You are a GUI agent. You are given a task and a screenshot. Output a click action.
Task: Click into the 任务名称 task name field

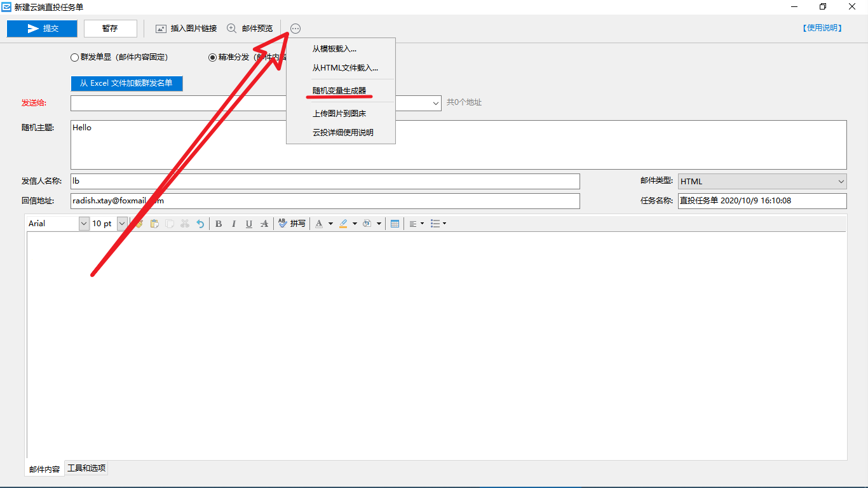[x=763, y=201]
